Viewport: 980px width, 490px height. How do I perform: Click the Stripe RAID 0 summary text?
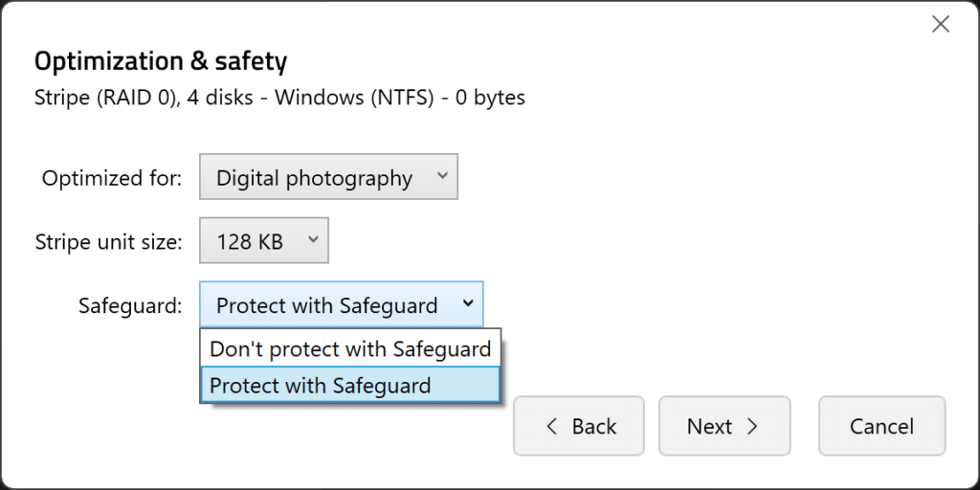[279, 99]
